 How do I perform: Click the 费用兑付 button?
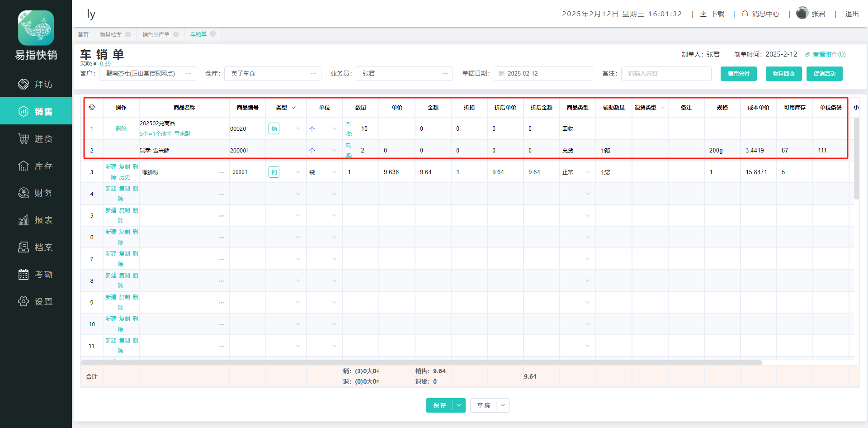[738, 74]
